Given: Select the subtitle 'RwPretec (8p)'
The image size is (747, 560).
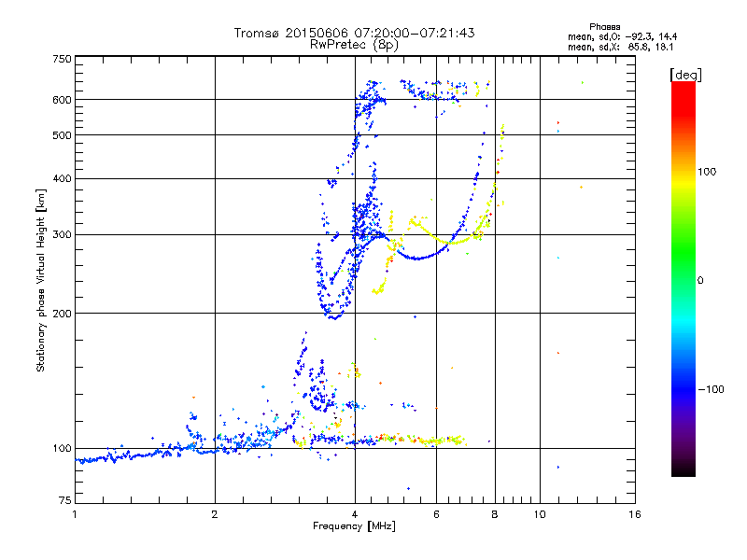Looking at the screenshot, I should click(x=354, y=45).
